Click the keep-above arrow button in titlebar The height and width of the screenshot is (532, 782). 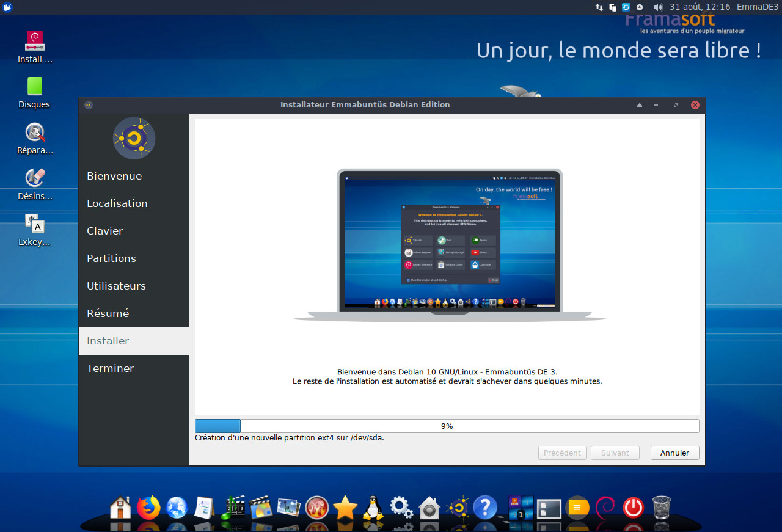point(640,105)
